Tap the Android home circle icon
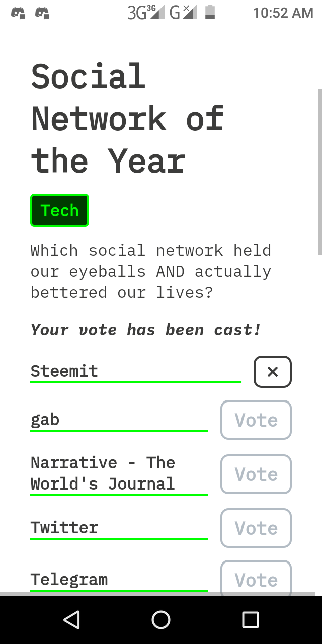This screenshot has width=322, height=644. click(x=161, y=620)
